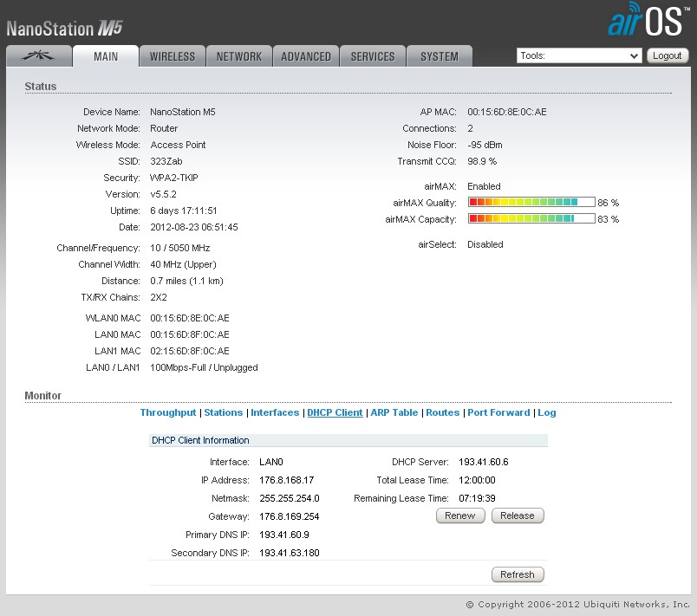Viewport: 697px width, 616px height.
Task: Open the ARP Table link
Action: 394,412
